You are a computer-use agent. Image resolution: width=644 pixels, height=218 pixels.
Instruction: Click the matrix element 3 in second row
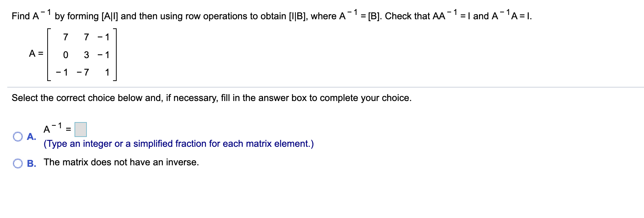86,55
